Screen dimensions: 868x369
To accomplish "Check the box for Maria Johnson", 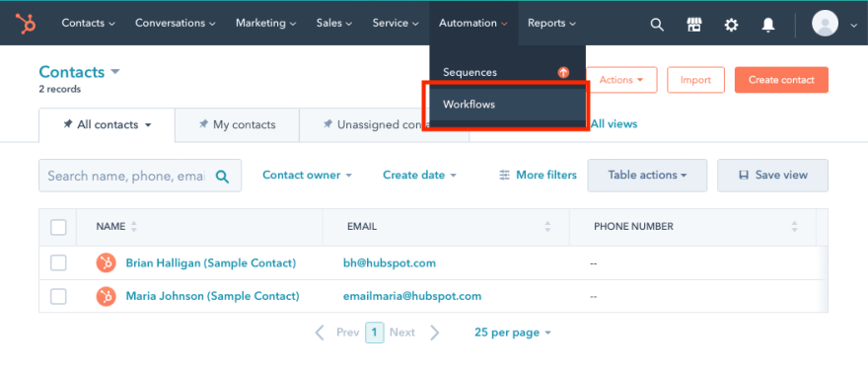I will click(58, 296).
